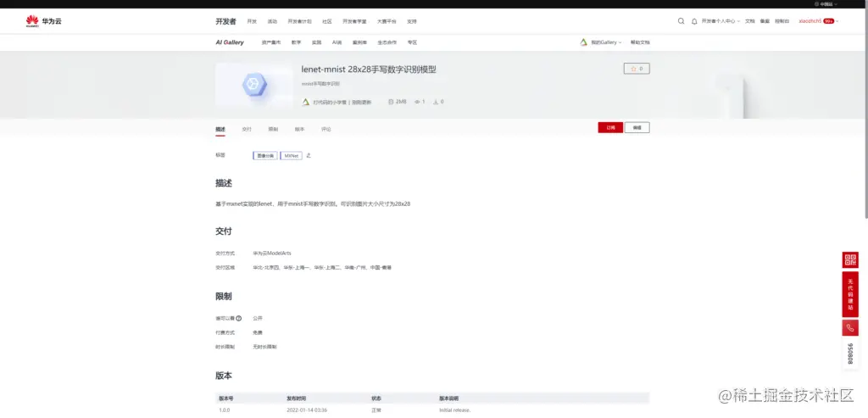Click the 950808 hotline side button
This screenshot has height=418, width=868.
[x=850, y=354]
